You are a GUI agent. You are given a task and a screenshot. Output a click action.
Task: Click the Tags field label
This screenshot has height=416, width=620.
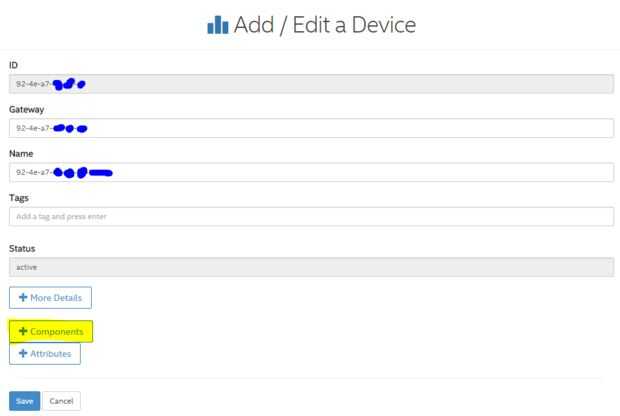click(18, 197)
